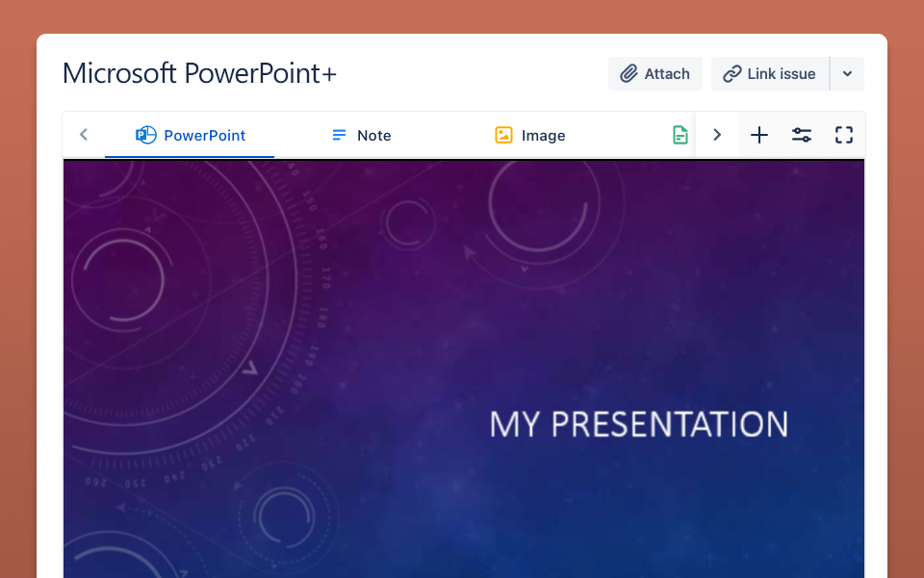Open tab settings sliders icon
This screenshot has height=578, width=924.
[x=802, y=135]
